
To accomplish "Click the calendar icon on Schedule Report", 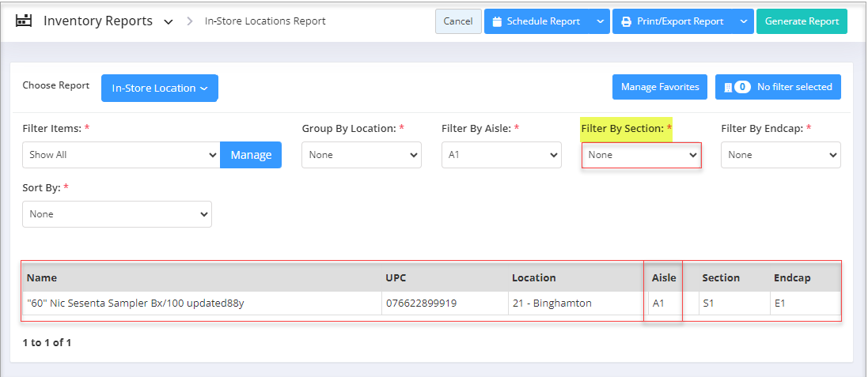I will pos(497,22).
